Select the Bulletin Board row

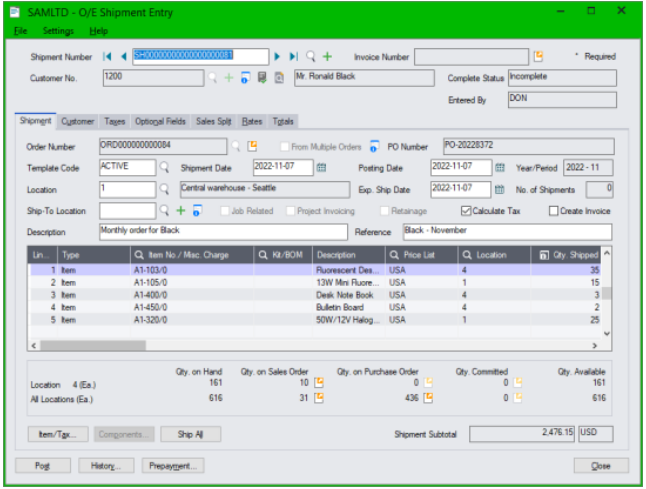[x=315, y=307]
